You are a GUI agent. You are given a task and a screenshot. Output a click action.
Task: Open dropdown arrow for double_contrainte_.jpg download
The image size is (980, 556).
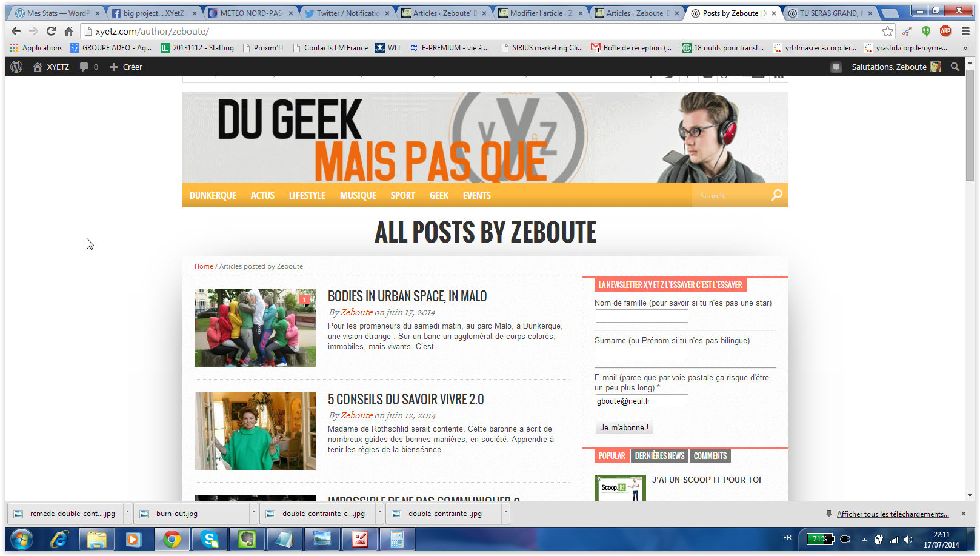tap(505, 512)
